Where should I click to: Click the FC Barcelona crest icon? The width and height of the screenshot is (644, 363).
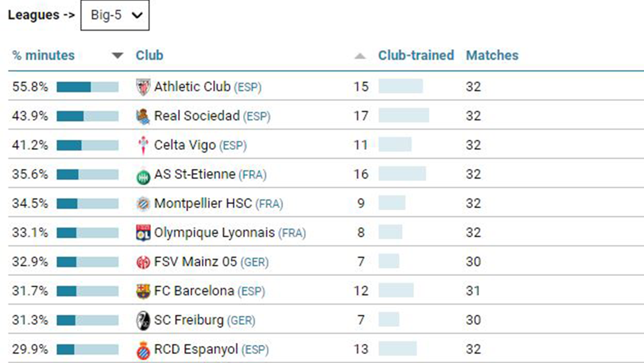click(143, 292)
